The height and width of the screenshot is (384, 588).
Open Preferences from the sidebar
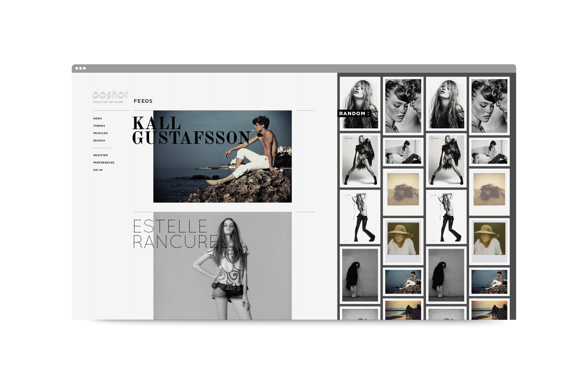tap(104, 163)
